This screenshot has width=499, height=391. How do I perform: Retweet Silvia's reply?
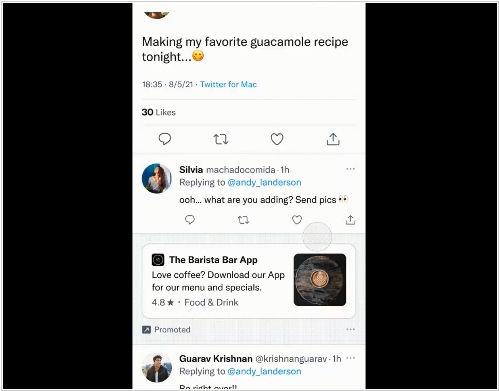click(243, 220)
